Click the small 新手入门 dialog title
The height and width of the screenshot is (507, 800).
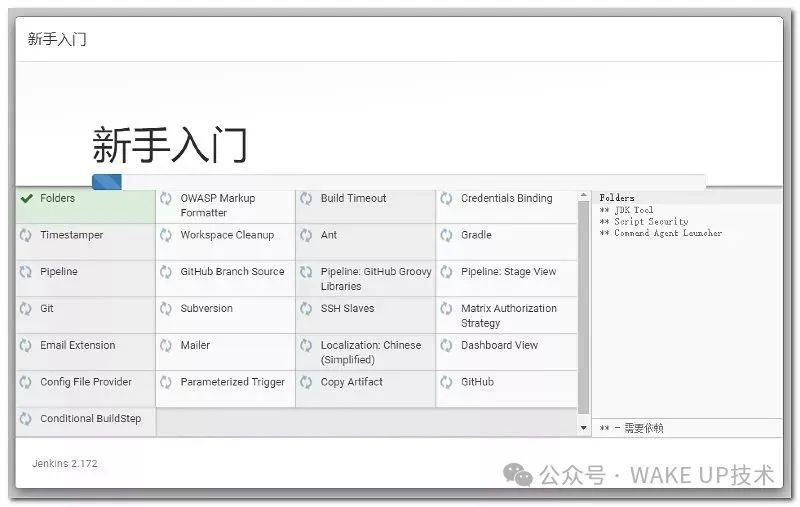point(57,39)
